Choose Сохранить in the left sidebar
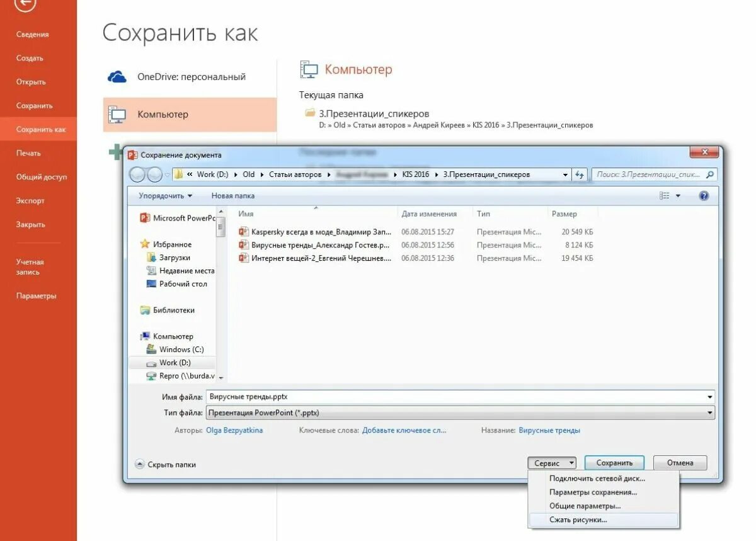The image size is (756, 541). pyautogui.click(x=35, y=106)
